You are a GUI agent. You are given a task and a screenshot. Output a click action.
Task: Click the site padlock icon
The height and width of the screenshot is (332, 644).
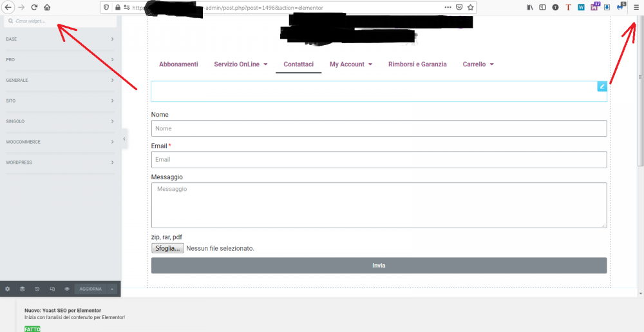[x=118, y=7]
